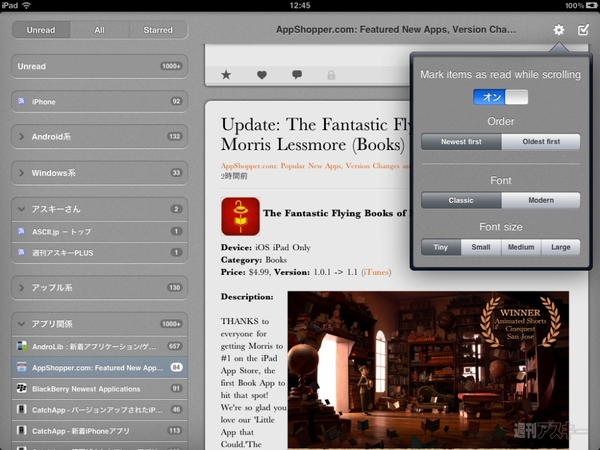Open 週刊アスキーPLUS feed
Viewport: 600px width, 450px height.
click(x=99, y=253)
